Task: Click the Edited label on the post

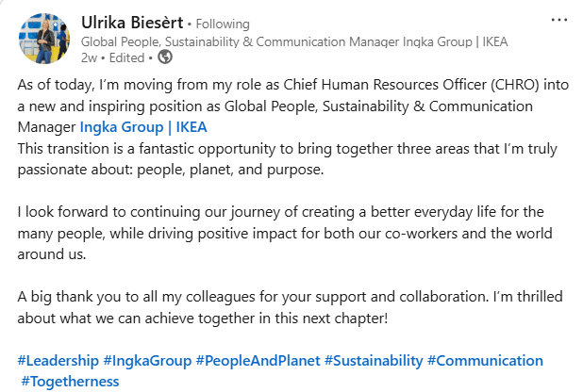Action: click(x=128, y=57)
